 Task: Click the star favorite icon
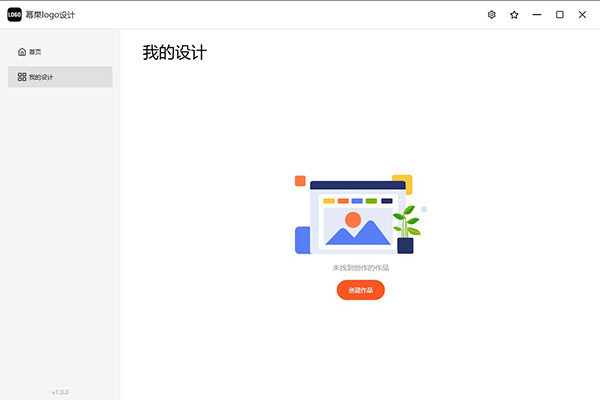click(x=514, y=15)
